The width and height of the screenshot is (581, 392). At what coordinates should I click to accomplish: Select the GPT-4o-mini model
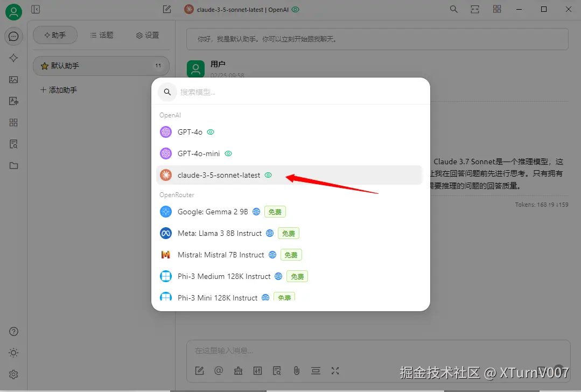pyautogui.click(x=289, y=153)
